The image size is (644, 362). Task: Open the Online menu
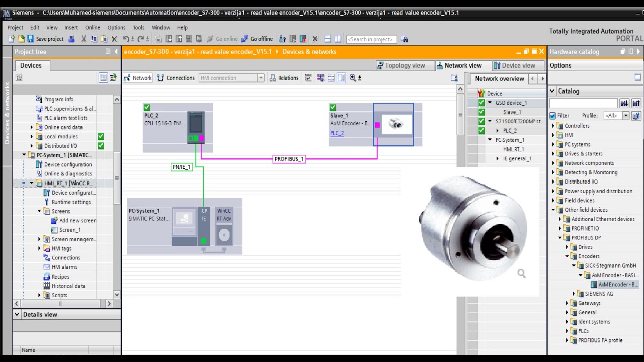click(93, 28)
